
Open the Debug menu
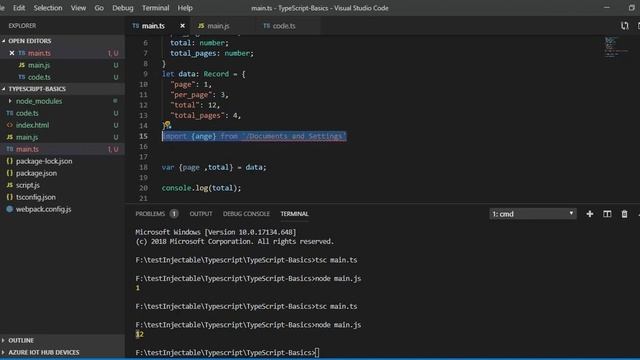[122, 8]
